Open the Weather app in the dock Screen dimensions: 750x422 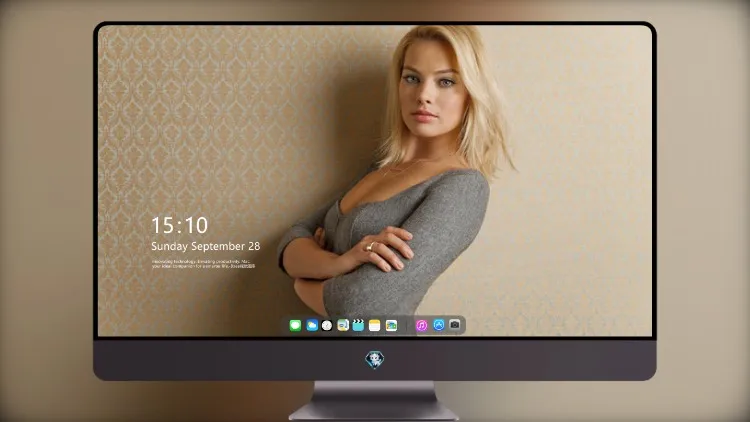[x=312, y=325]
